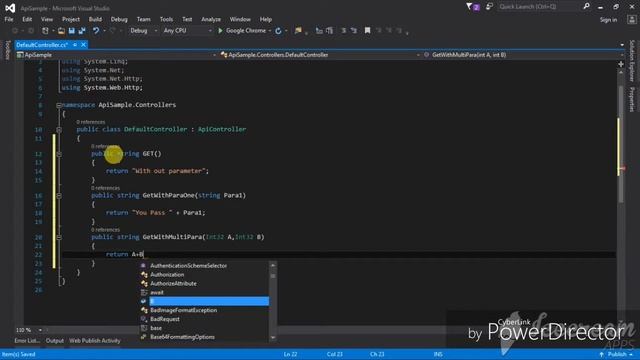Close the DefaultController.cs tab
Viewport: 640px width, 360px height.
83,45
